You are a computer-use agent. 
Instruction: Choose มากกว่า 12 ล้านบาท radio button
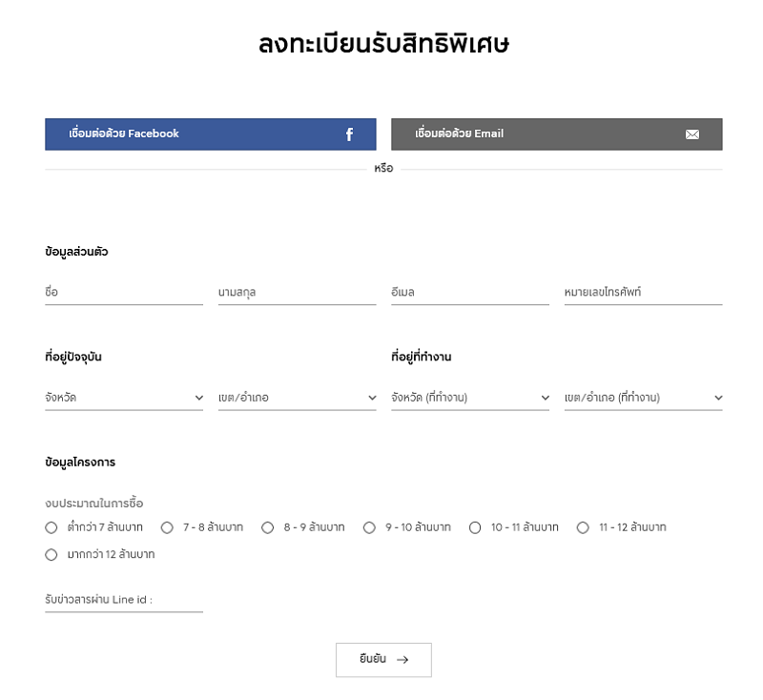(x=52, y=554)
